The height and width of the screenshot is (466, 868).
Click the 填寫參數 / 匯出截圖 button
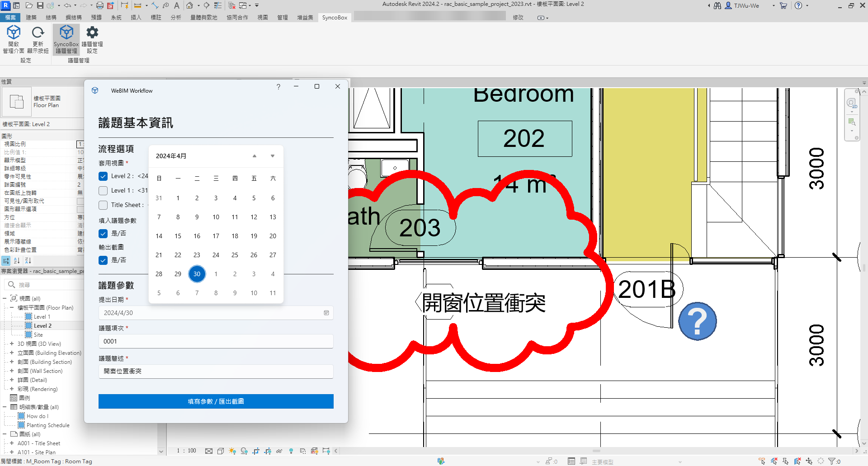click(216, 401)
